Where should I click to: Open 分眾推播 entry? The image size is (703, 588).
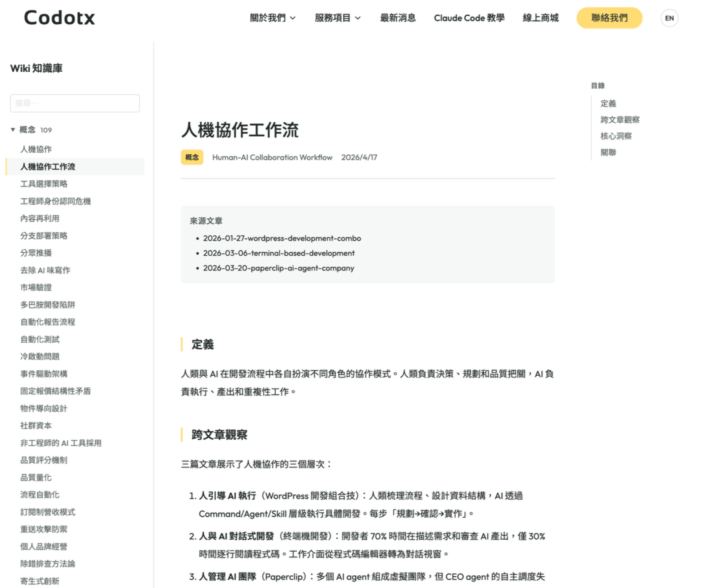36,253
